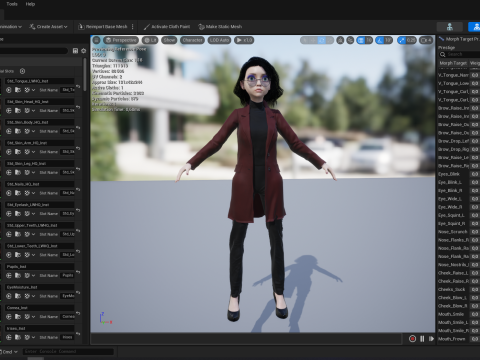
Task: Open the viewport options hamburger menu
Action: click(96, 40)
